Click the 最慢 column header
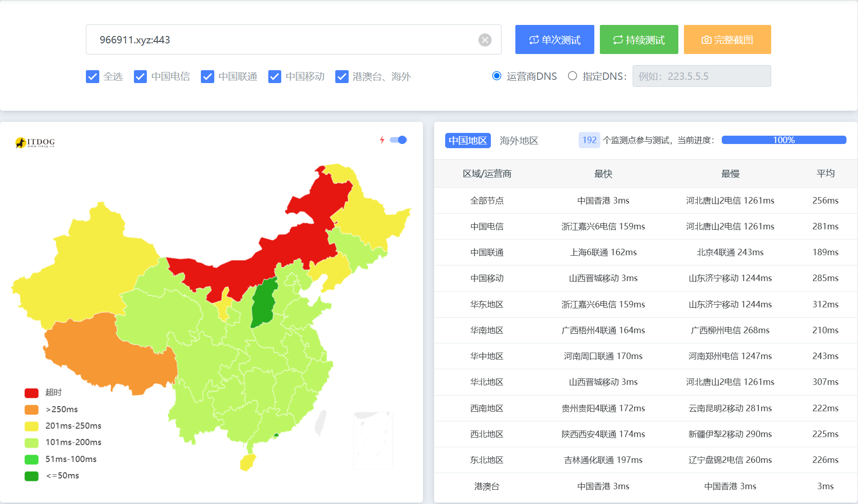This screenshot has width=858, height=504. (x=730, y=174)
